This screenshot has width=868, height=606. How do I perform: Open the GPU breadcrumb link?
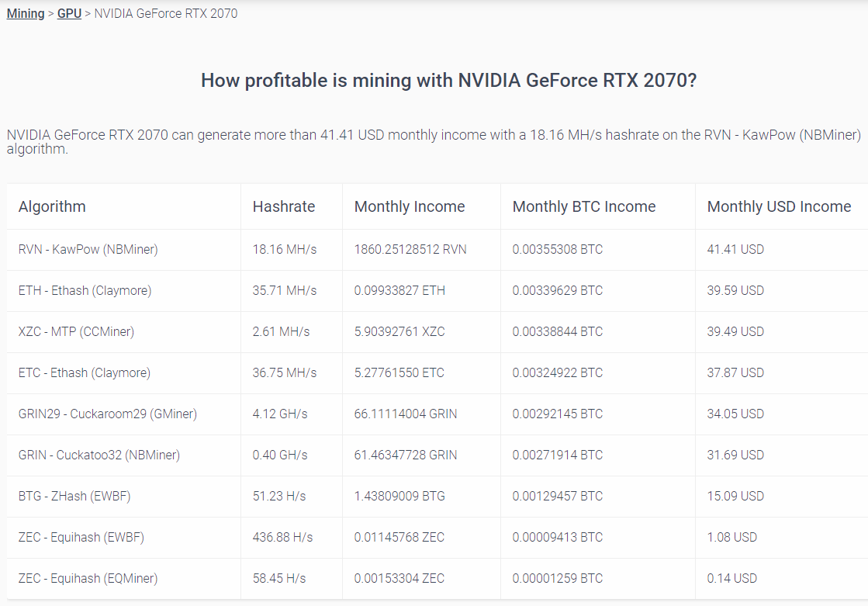click(69, 13)
